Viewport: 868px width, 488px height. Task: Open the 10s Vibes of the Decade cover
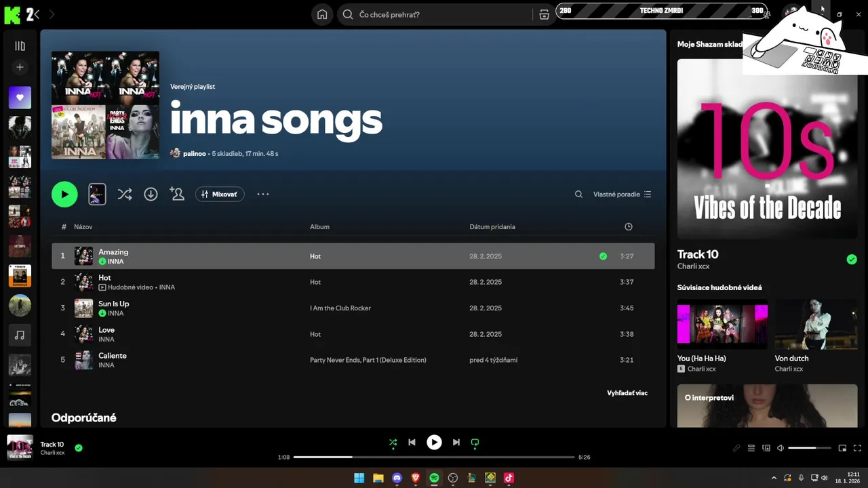point(768,149)
